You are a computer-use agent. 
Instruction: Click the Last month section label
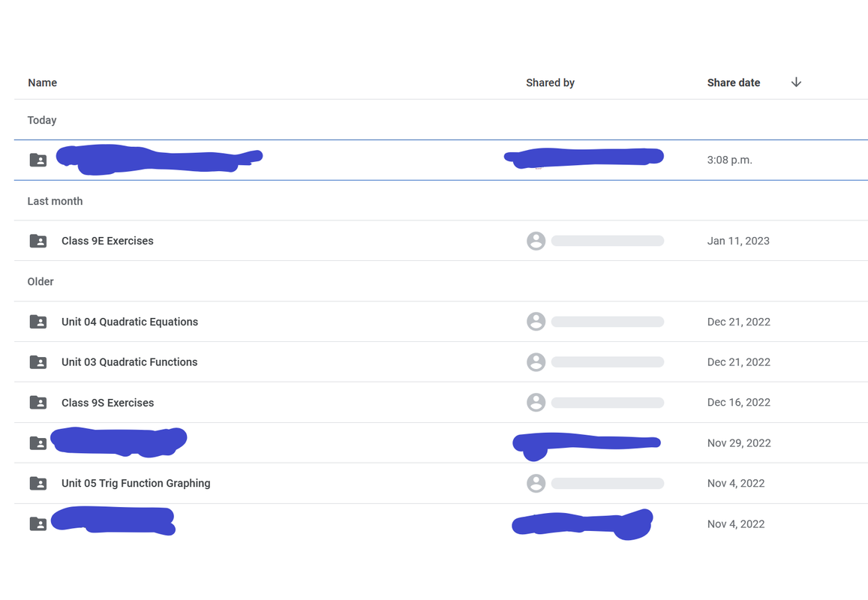(x=55, y=201)
